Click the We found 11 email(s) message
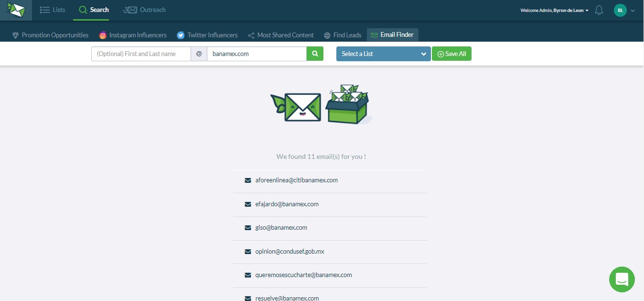 pos(321,156)
